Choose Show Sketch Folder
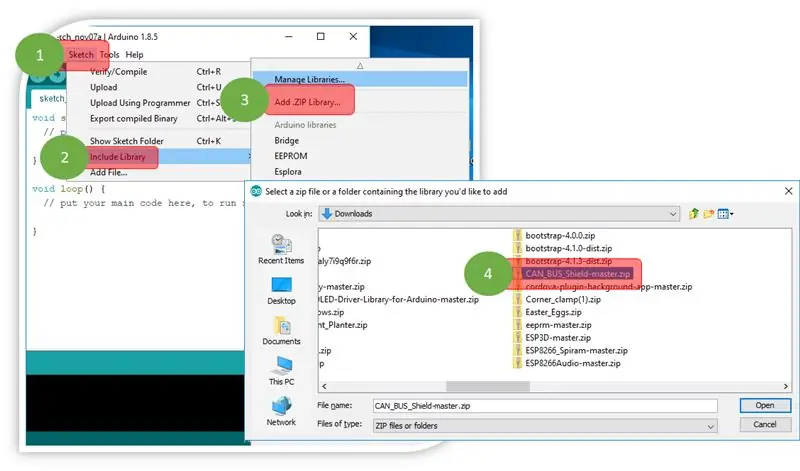Screen dimensions: 800x471 (x=127, y=141)
